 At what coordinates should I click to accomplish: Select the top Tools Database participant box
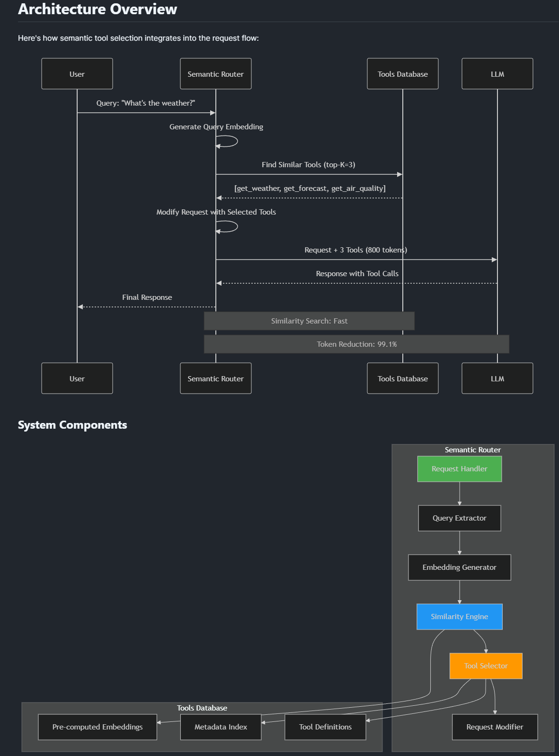(402, 74)
